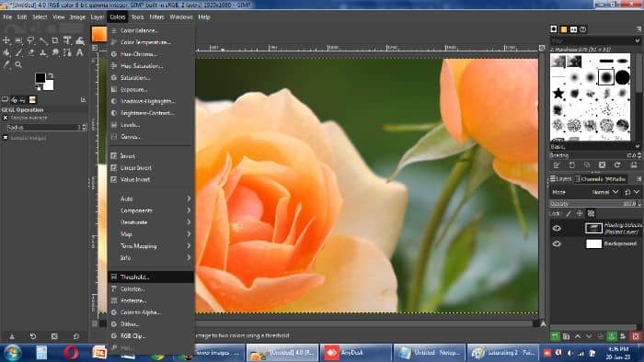This screenshot has height=362, width=644.
Task: Select the Warp Transform tool
Action: tap(80, 40)
